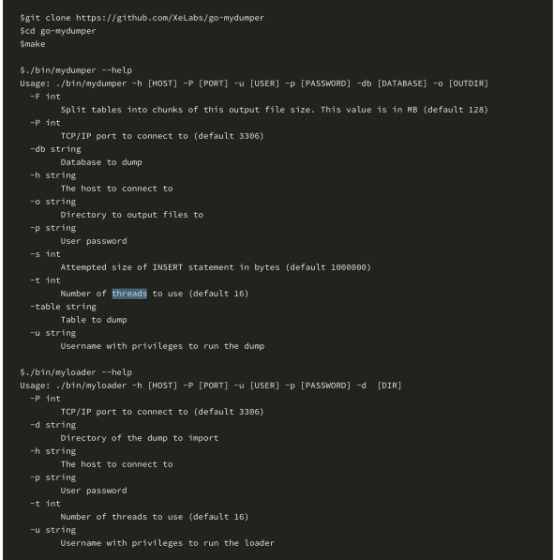
Task: Click 'Username with privileges to run the loader'
Action: 168,543
